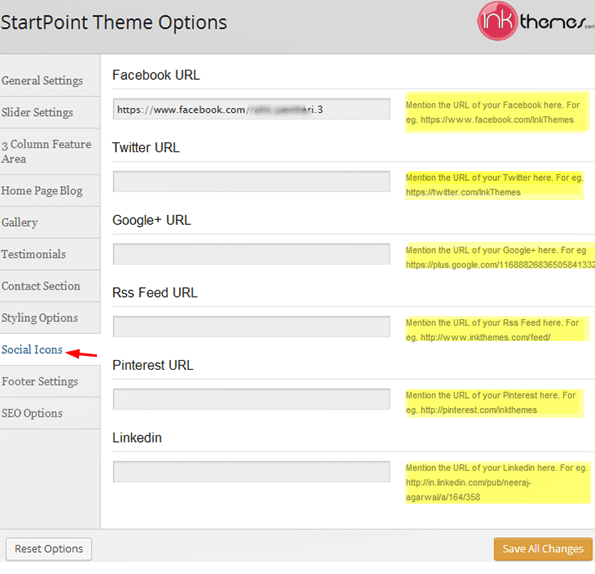This screenshot has width=595, height=574.
Task: Open Slider Settings tab
Action: point(37,112)
